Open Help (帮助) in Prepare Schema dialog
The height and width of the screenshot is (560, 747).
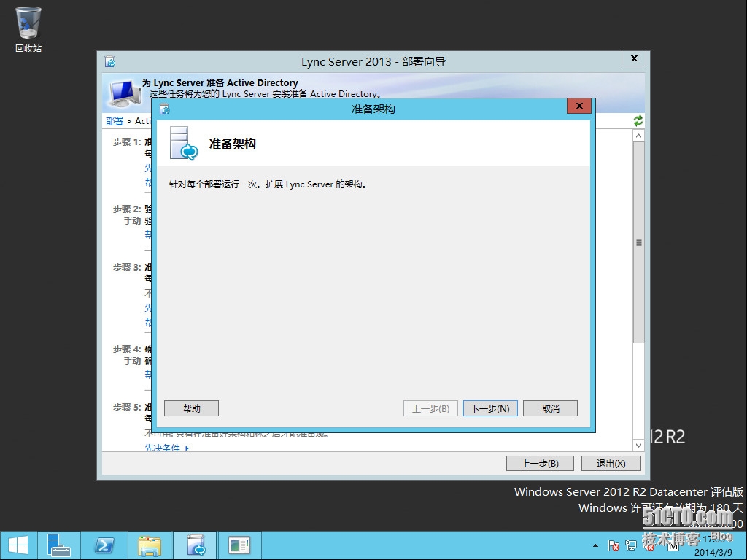tap(192, 408)
